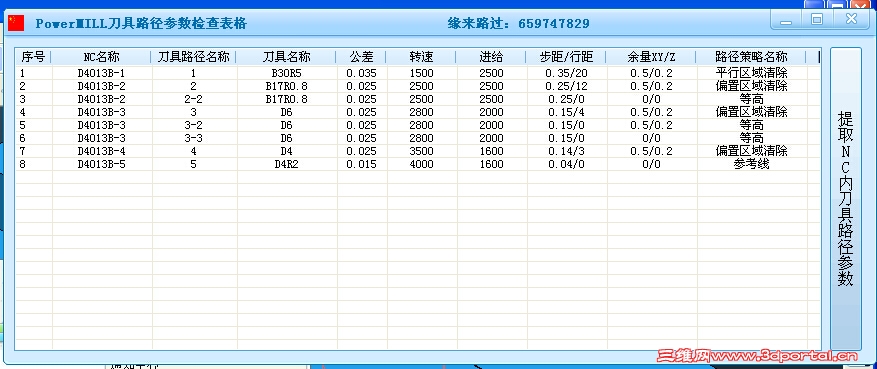Click stepover value 0.15/4
The height and width of the screenshot is (369, 877).
tap(566, 112)
